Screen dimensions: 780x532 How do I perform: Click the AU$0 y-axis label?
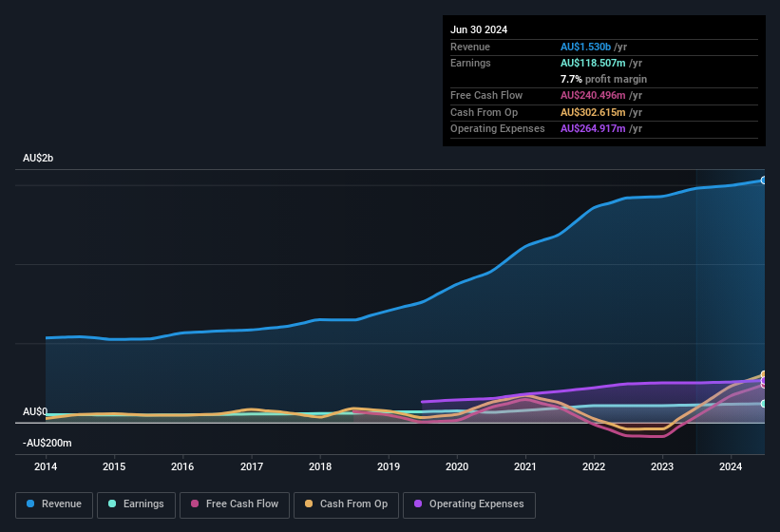(x=35, y=411)
